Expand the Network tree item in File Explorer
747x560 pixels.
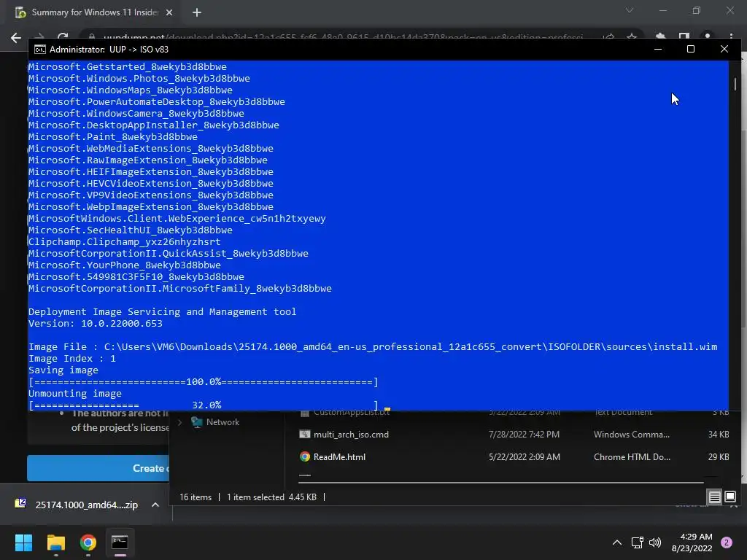[x=179, y=422]
